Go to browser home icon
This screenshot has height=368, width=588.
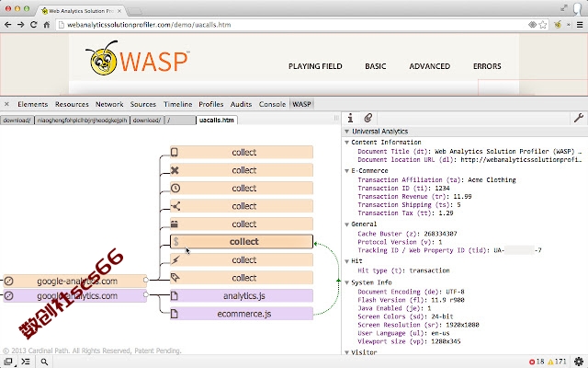click(x=47, y=25)
